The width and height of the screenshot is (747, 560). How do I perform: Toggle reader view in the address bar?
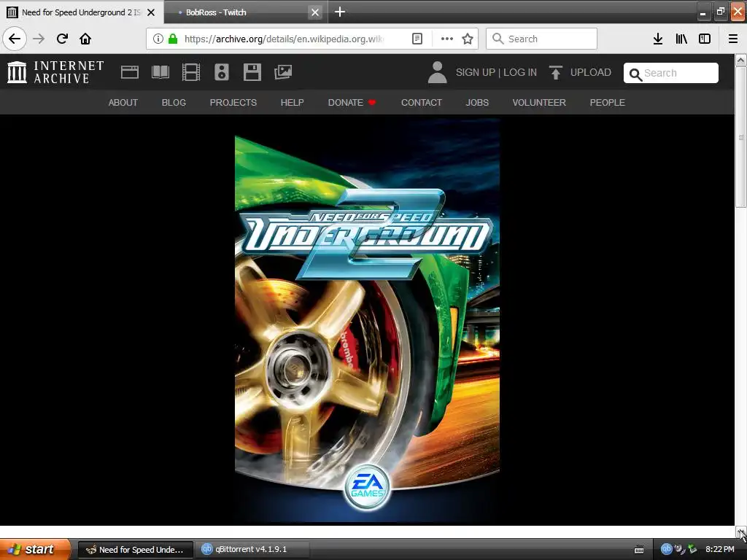point(417,39)
